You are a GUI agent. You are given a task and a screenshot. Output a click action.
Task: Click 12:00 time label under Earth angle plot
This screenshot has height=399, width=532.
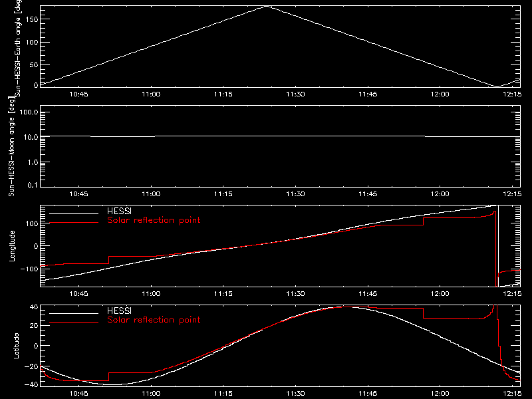pyautogui.click(x=440, y=94)
